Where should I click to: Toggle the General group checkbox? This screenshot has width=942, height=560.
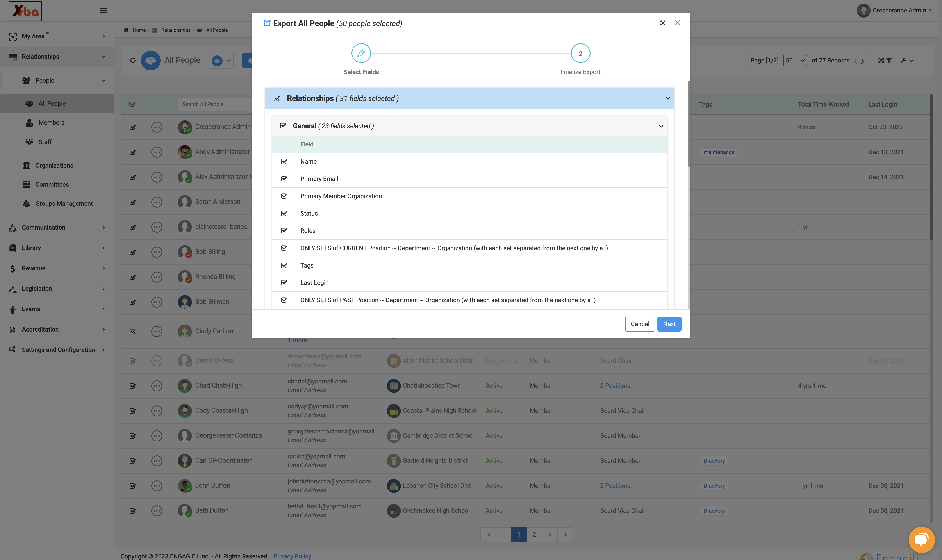(283, 126)
